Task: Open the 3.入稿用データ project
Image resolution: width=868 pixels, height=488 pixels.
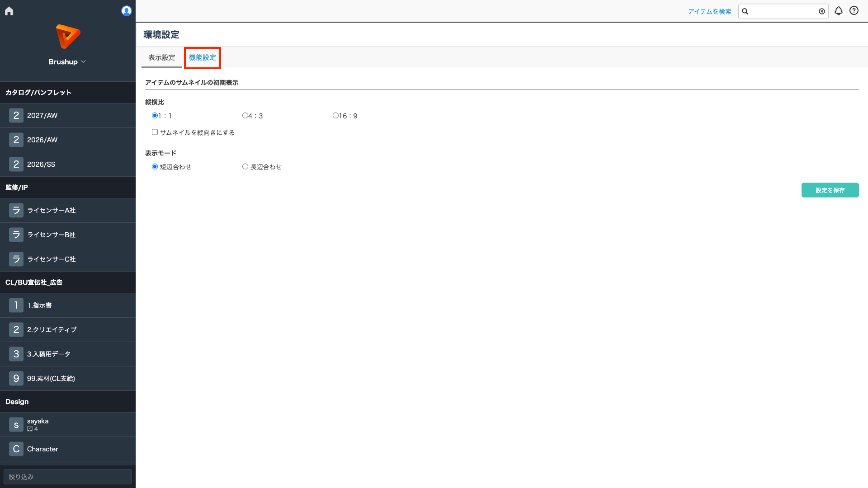Action: pos(68,354)
